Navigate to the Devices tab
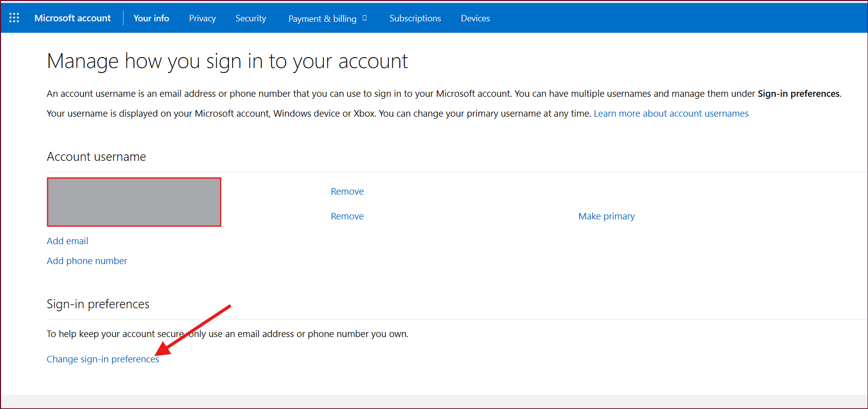 (475, 18)
